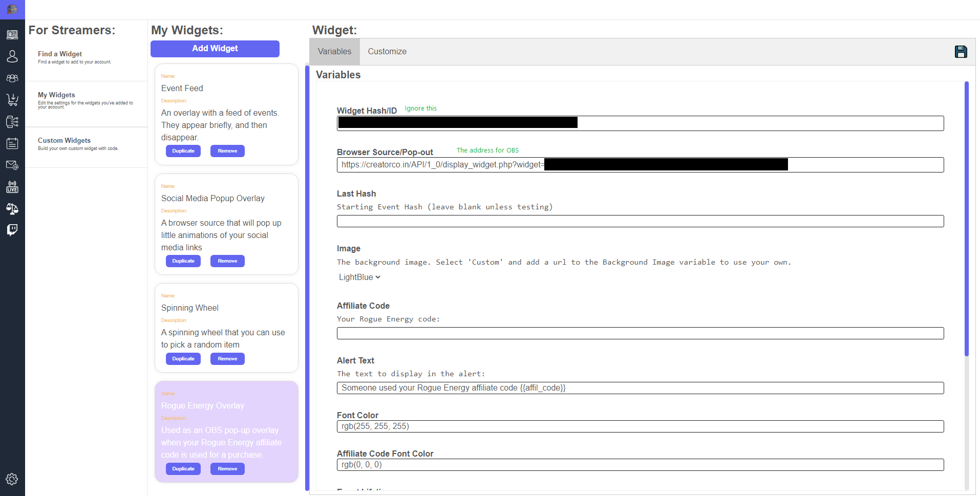Select the Social Media Popup Overlay card title

click(x=213, y=198)
